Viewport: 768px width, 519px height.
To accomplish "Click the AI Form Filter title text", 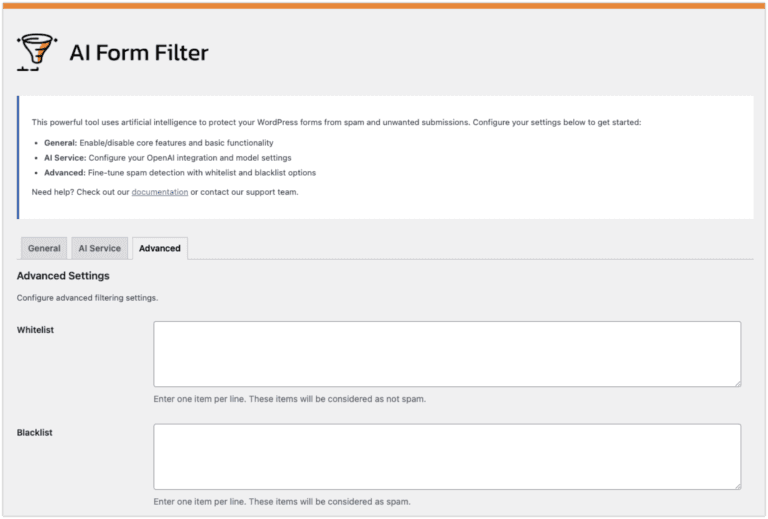I will (x=139, y=52).
